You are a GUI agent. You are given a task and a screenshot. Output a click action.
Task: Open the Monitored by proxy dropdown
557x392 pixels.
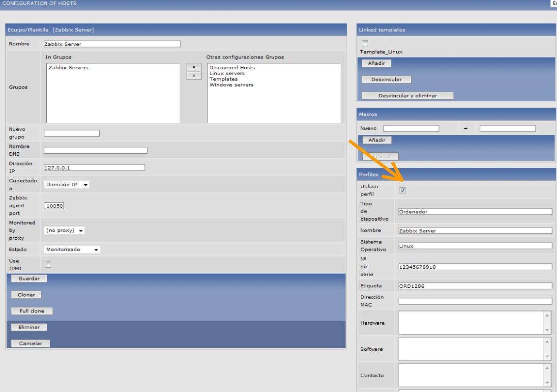click(64, 230)
